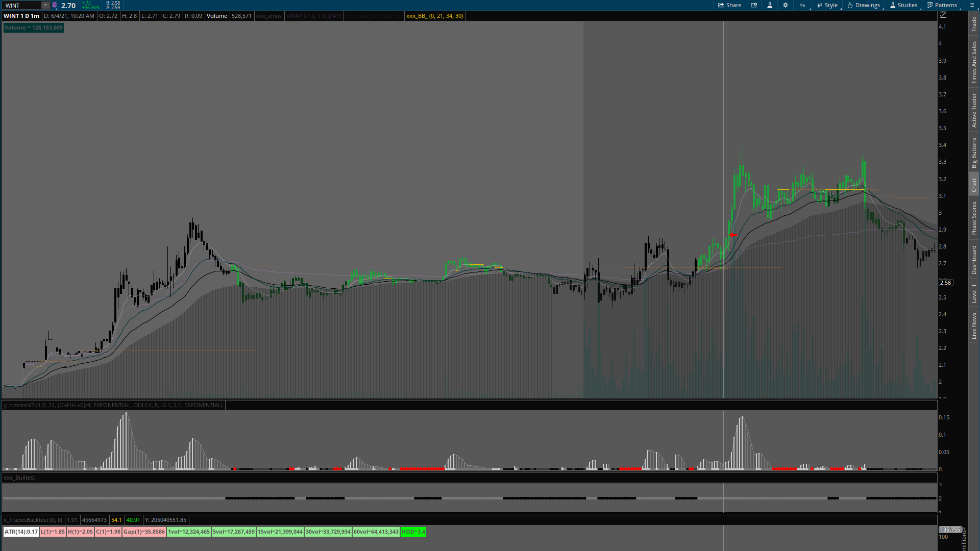Open the Times And Sales sidebar tab
The height and width of the screenshot is (551, 980).
click(974, 62)
